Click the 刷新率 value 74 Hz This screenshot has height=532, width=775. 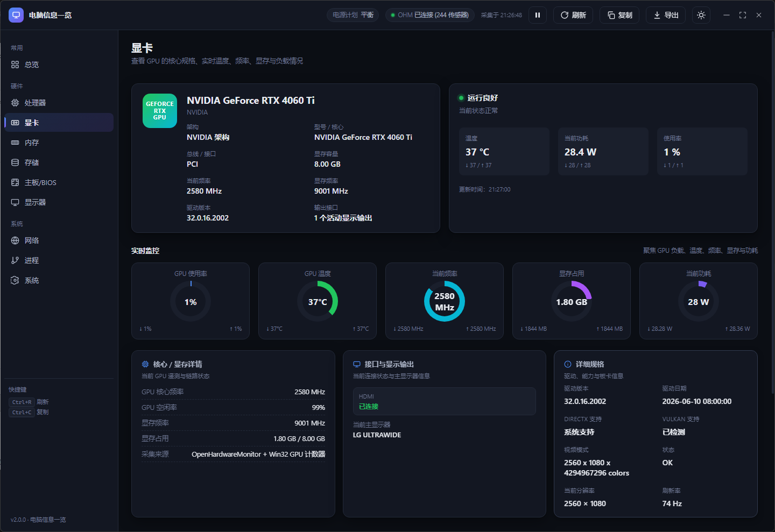click(672, 503)
